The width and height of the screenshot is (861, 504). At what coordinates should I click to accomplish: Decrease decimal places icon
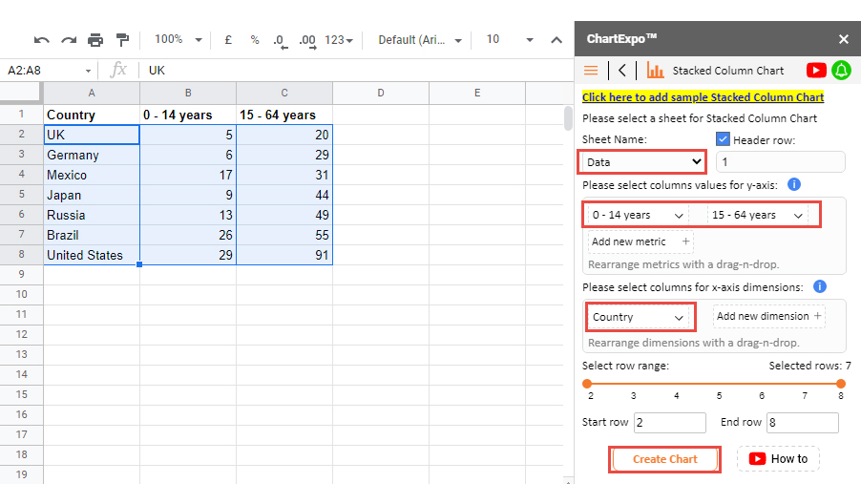(281, 41)
